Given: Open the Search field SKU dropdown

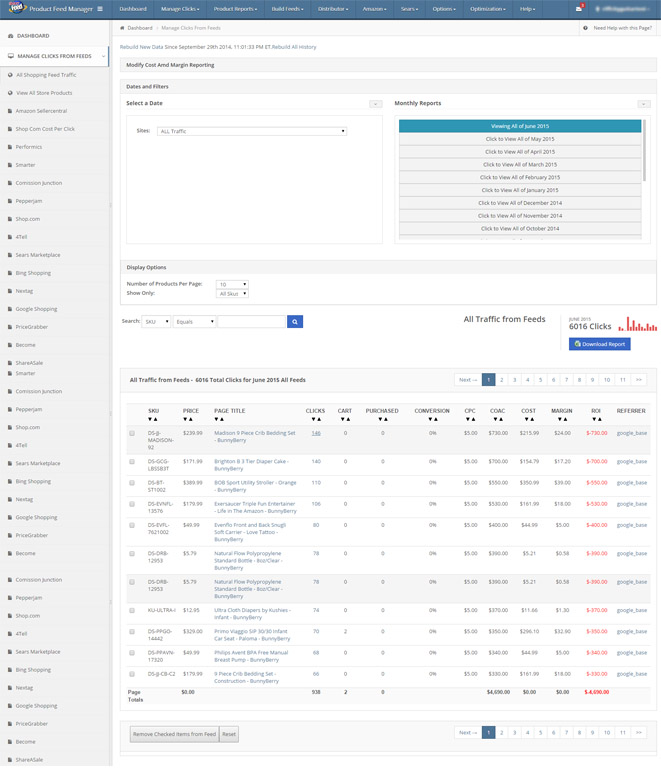Looking at the screenshot, I should tap(156, 322).
